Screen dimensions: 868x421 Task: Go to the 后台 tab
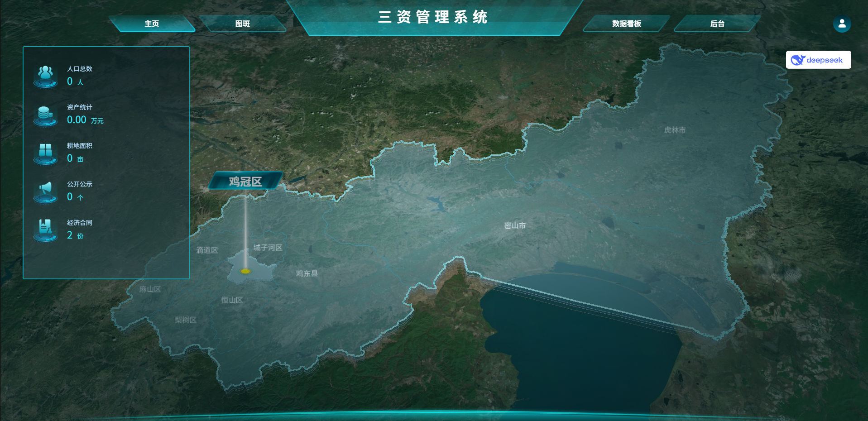(x=717, y=24)
